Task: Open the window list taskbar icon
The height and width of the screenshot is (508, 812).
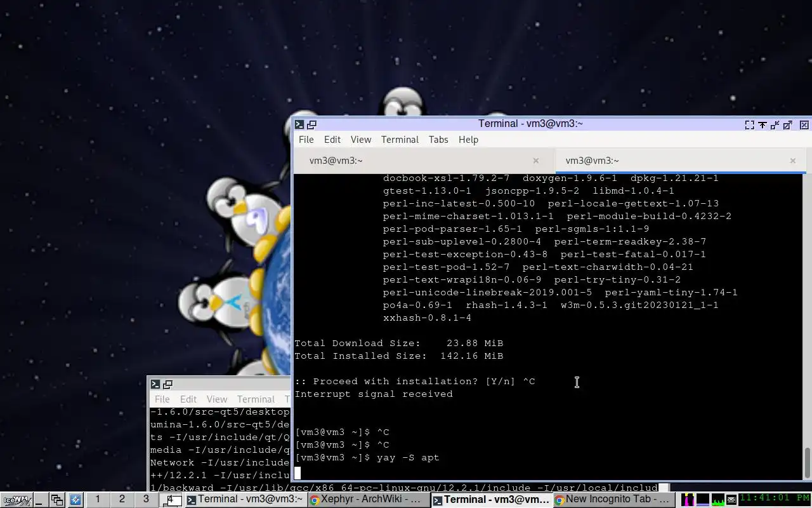Action: click(58, 500)
